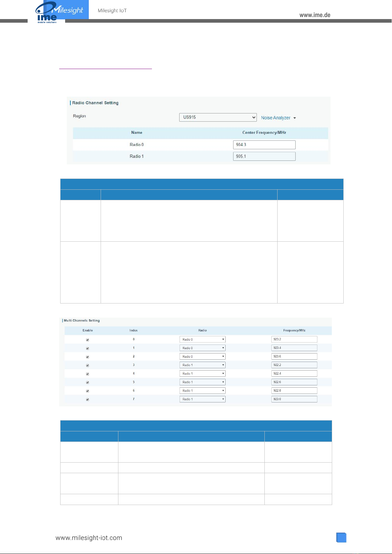Viewport: 392px width, 554px height.
Task: Click the frequency field showing 922.6
Action: pos(294,382)
